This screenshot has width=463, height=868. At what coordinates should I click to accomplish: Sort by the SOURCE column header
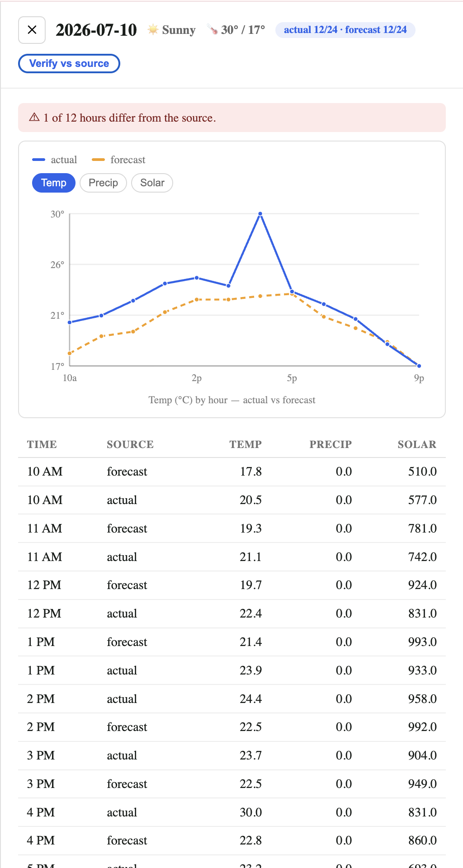(130, 444)
